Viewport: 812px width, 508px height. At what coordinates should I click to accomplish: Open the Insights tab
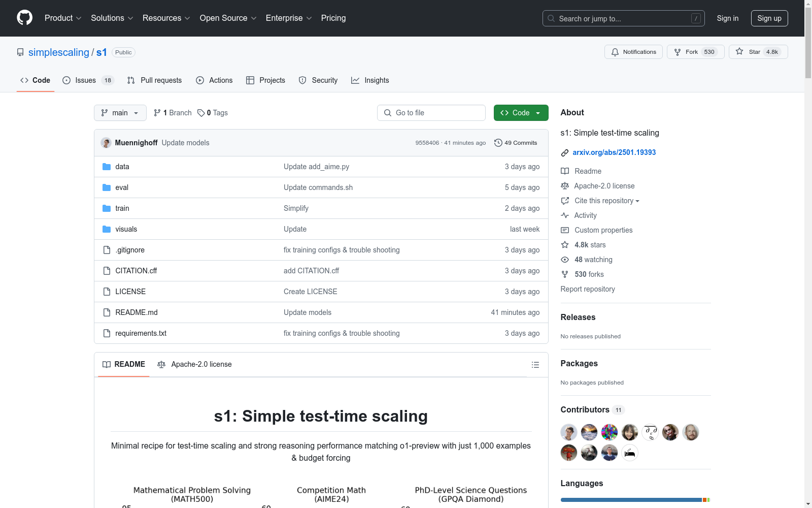pos(370,80)
